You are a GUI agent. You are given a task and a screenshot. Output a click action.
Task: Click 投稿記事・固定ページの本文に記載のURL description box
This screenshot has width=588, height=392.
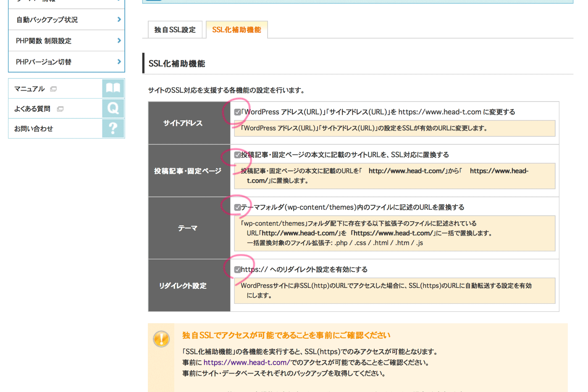[x=395, y=176]
